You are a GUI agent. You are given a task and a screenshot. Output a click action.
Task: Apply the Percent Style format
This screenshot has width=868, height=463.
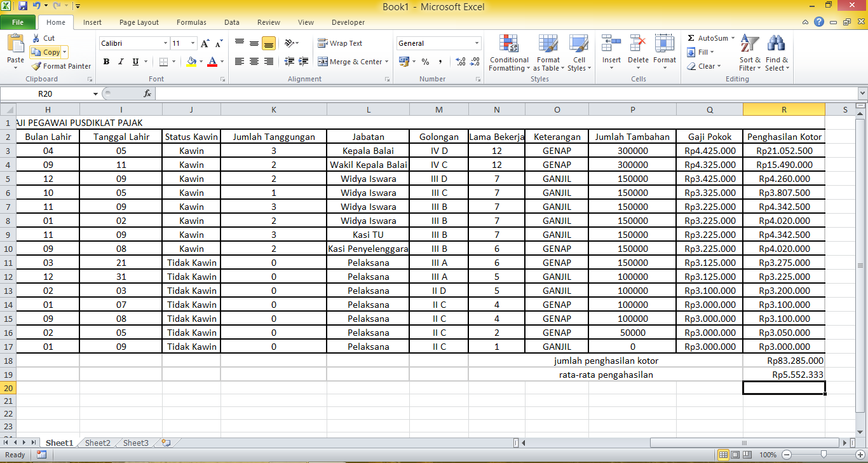(424, 62)
